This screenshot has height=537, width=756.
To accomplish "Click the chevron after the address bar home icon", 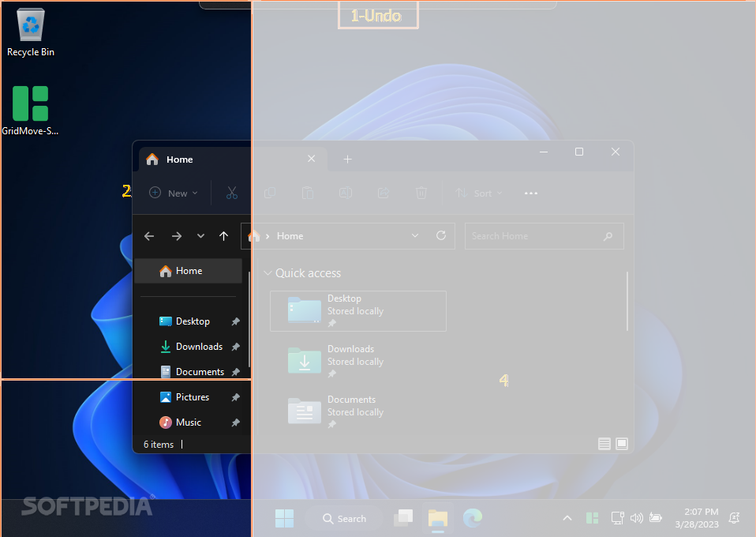I will [x=268, y=236].
